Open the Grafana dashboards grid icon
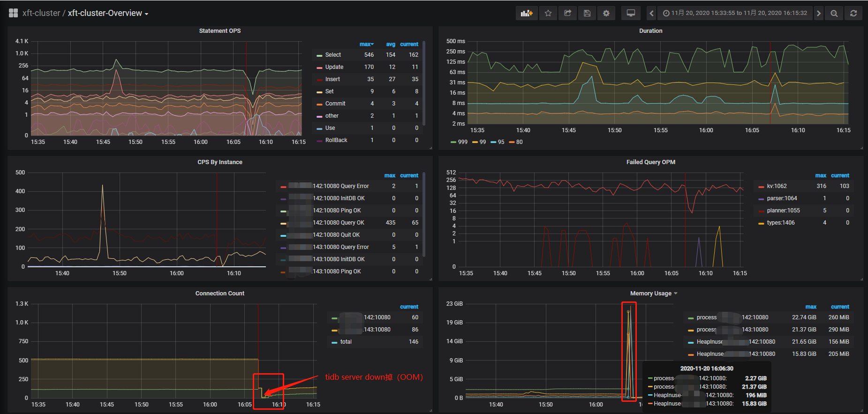 (x=13, y=13)
